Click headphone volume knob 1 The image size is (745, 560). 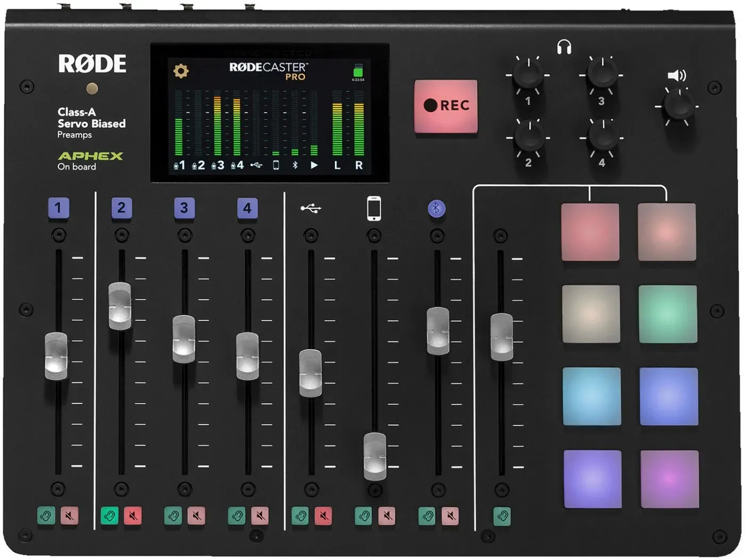click(x=528, y=74)
